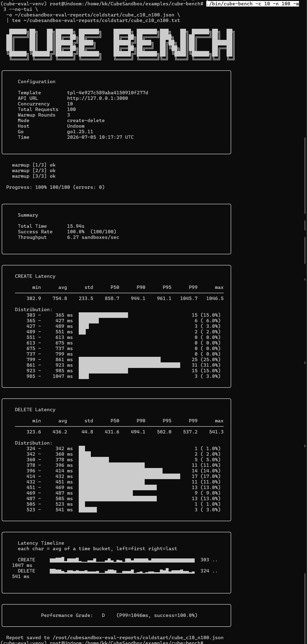Image resolution: width=307 pixels, height=644 pixels.
Task: Click the 378 - 396 ms bucket label
Action: [50, 465]
